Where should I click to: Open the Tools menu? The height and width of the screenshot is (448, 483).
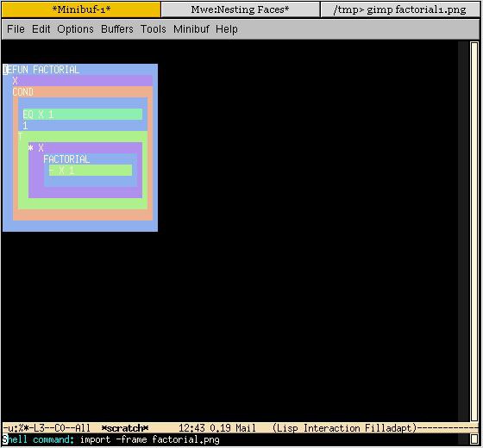tap(154, 29)
